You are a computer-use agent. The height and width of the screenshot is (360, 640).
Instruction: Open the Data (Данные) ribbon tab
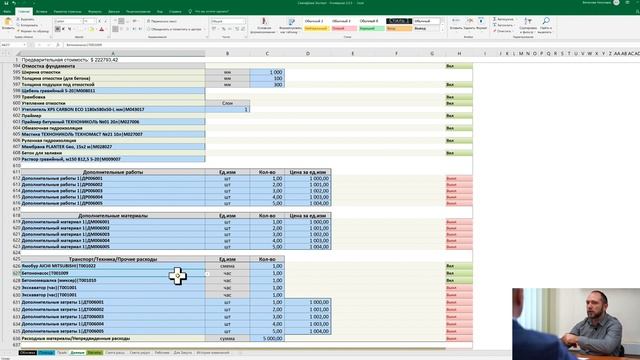[x=114, y=11]
